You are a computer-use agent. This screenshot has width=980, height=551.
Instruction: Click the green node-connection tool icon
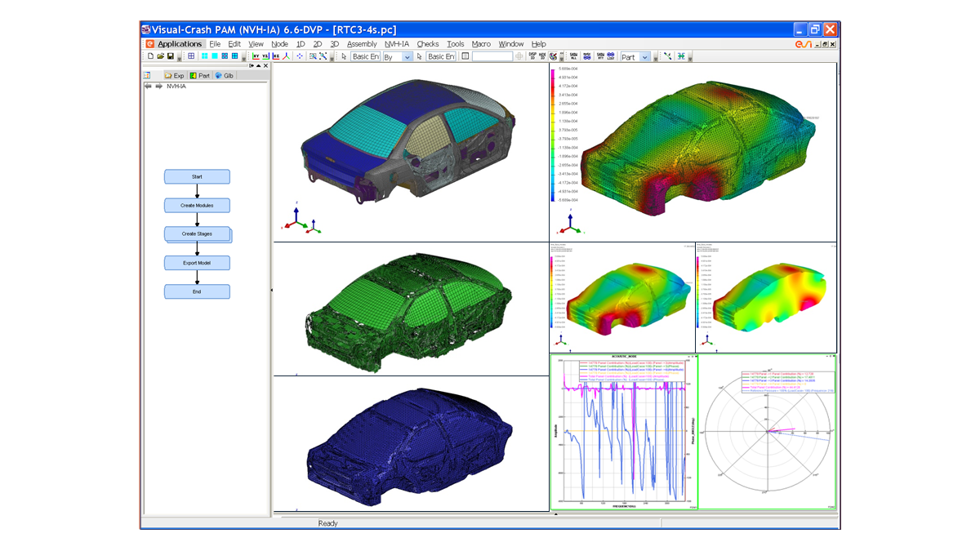click(667, 56)
